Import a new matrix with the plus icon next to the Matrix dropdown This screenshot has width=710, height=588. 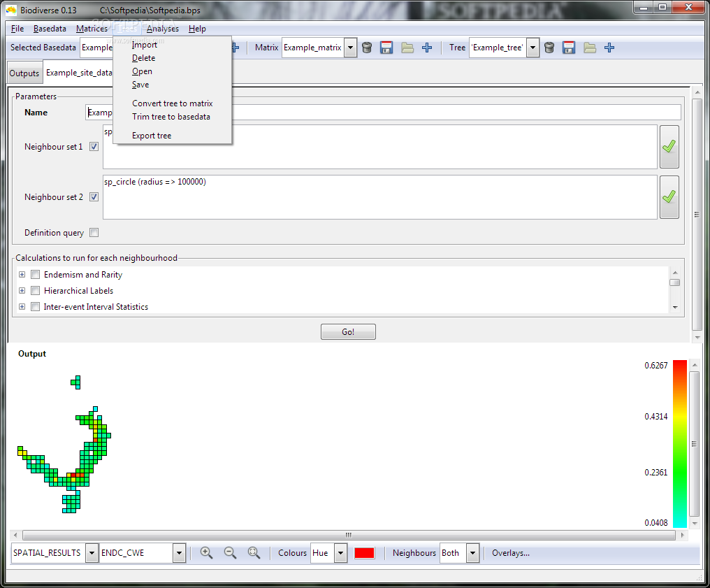pos(427,48)
